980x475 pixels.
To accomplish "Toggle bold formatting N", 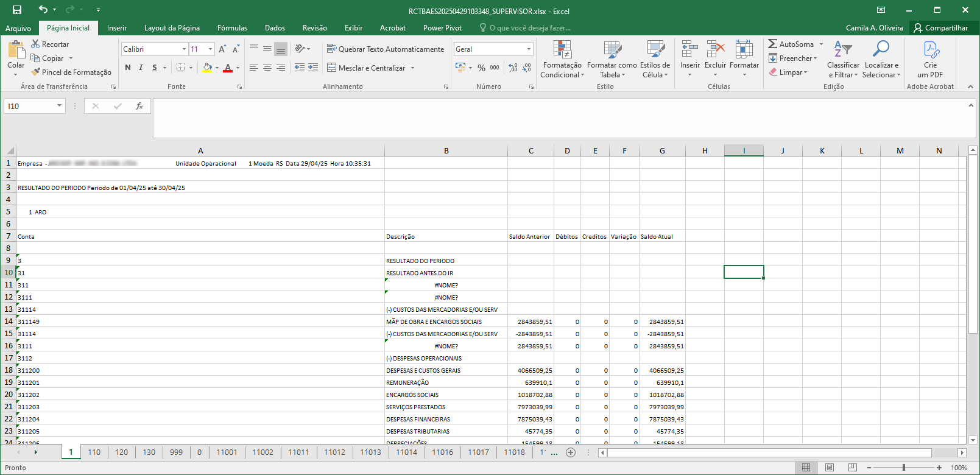I will [x=128, y=68].
